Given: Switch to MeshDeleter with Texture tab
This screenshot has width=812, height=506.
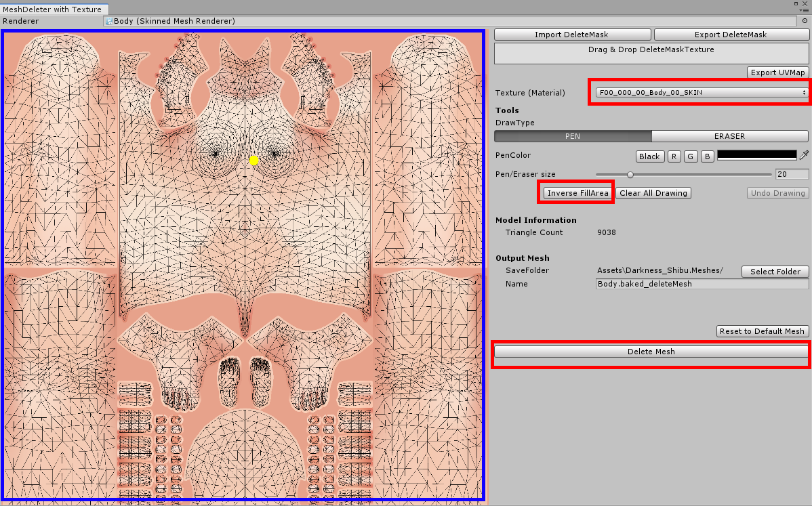Looking at the screenshot, I should click(x=53, y=9).
